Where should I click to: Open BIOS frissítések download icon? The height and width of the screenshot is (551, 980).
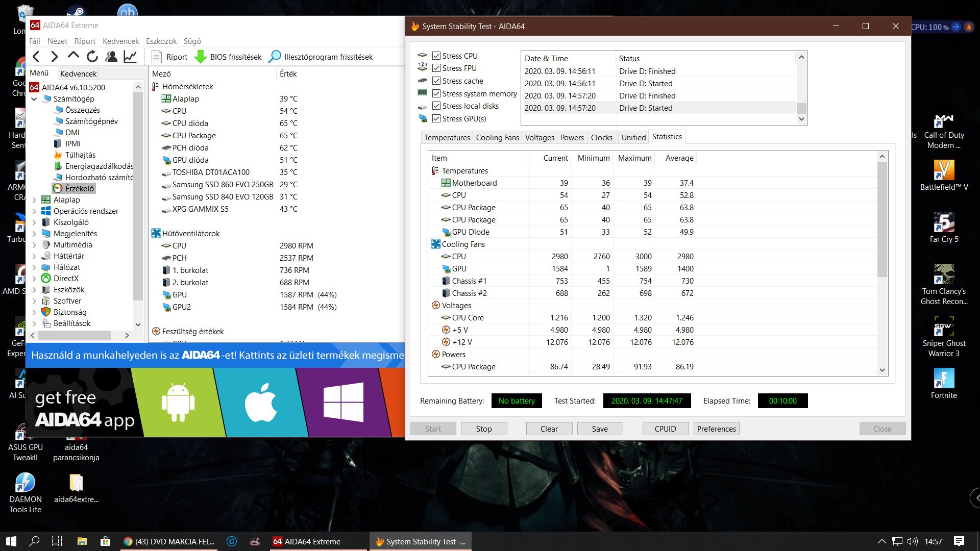[201, 57]
